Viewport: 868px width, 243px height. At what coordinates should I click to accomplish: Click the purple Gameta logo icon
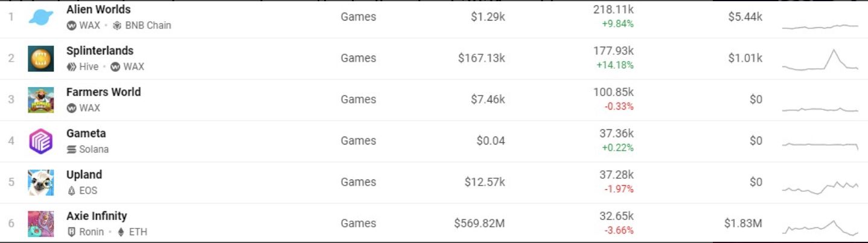40,141
